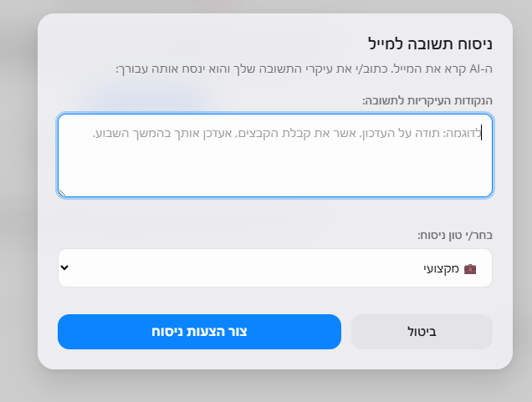The height and width of the screenshot is (402, 532).
Task: Place cursor at the text caret in the text area
Action: [482, 133]
